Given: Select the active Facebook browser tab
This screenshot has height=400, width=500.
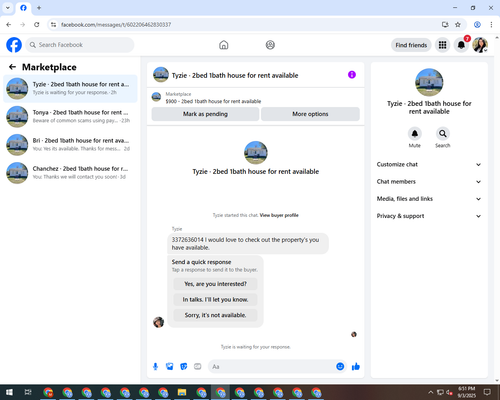Looking at the screenshot, I should click(23, 8).
